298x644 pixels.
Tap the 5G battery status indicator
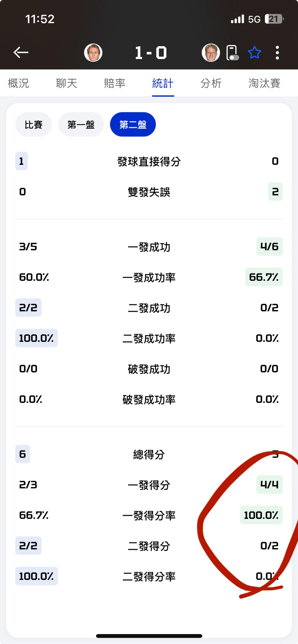[x=273, y=19]
